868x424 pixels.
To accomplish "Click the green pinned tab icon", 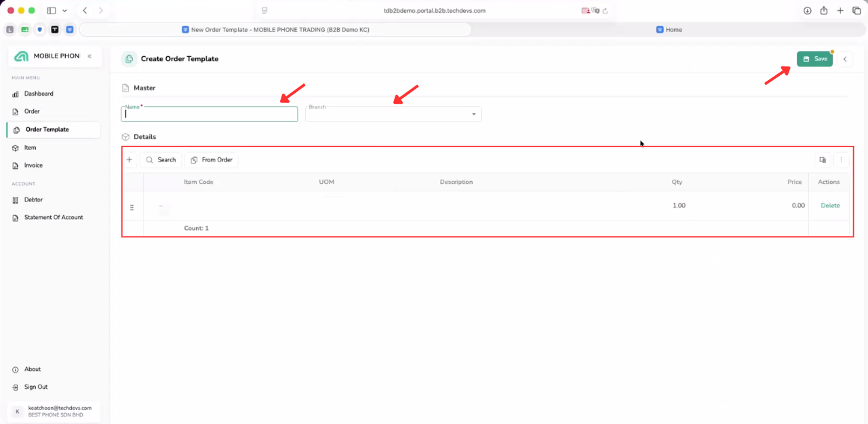I will pyautogui.click(x=25, y=30).
